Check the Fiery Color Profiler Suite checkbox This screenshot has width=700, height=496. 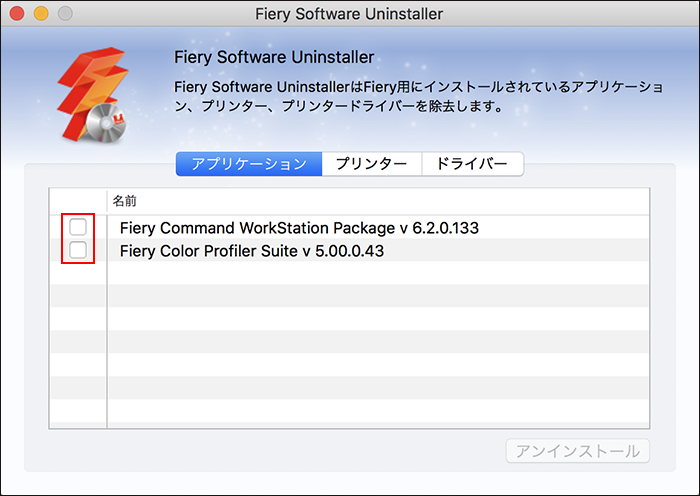pyautogui.click(x=78, y=250)
